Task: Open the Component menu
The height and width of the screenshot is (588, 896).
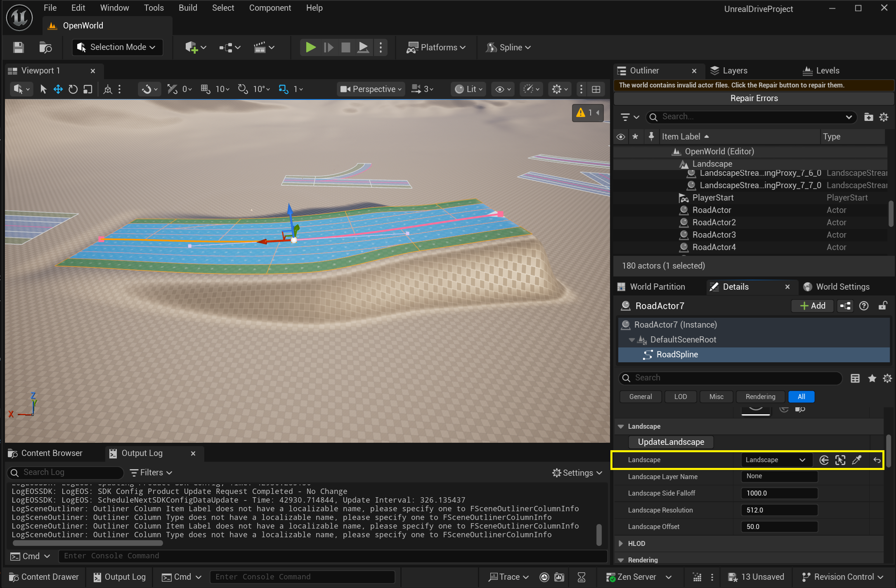Action: pos(270,8)
